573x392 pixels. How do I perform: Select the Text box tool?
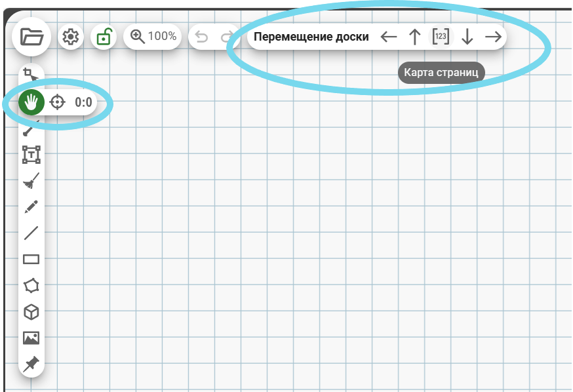click(x=31, y=155)
